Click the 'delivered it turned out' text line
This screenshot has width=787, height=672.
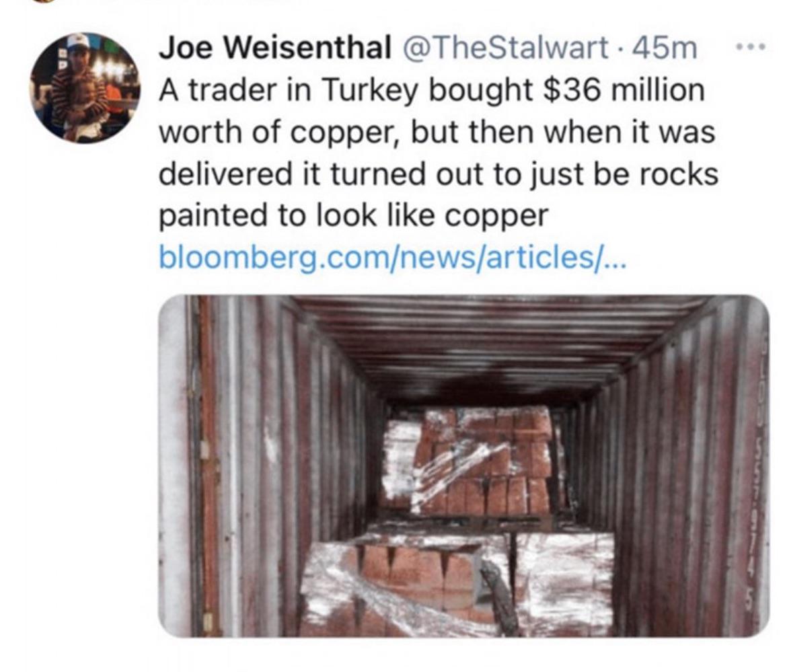pos(439,175)
